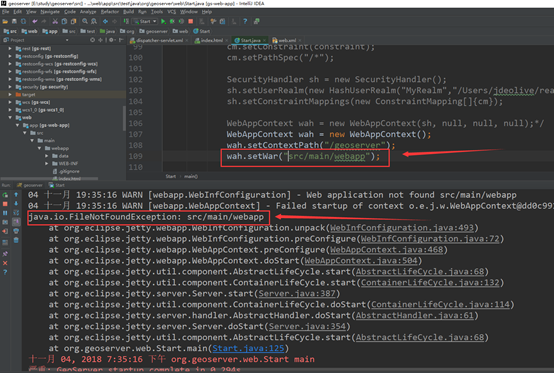This screenshot has height=373, width=554.
Task: Open the File menu
Action: coord(6,12)
